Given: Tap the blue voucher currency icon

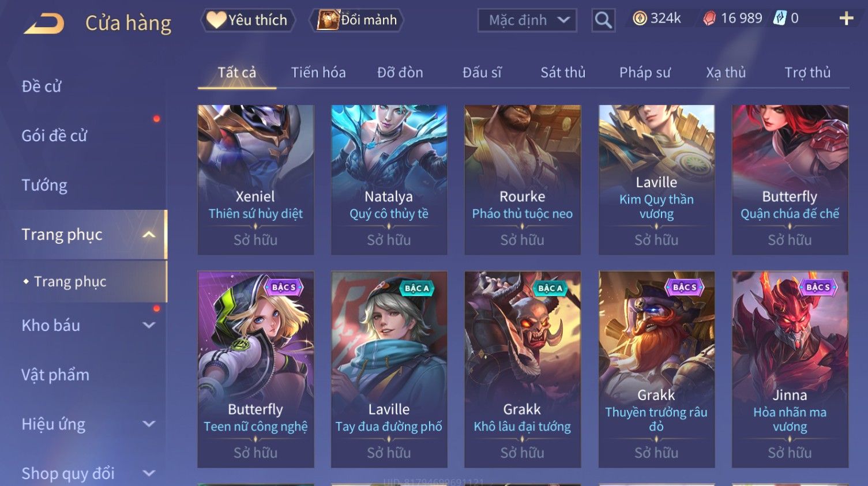Looking at the screenshot, I should 780,18.
